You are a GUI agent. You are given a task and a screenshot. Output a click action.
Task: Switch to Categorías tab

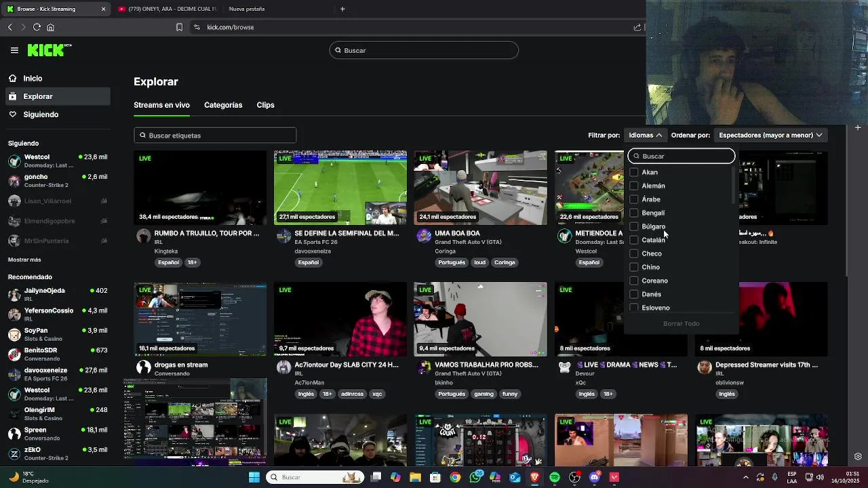223,105
